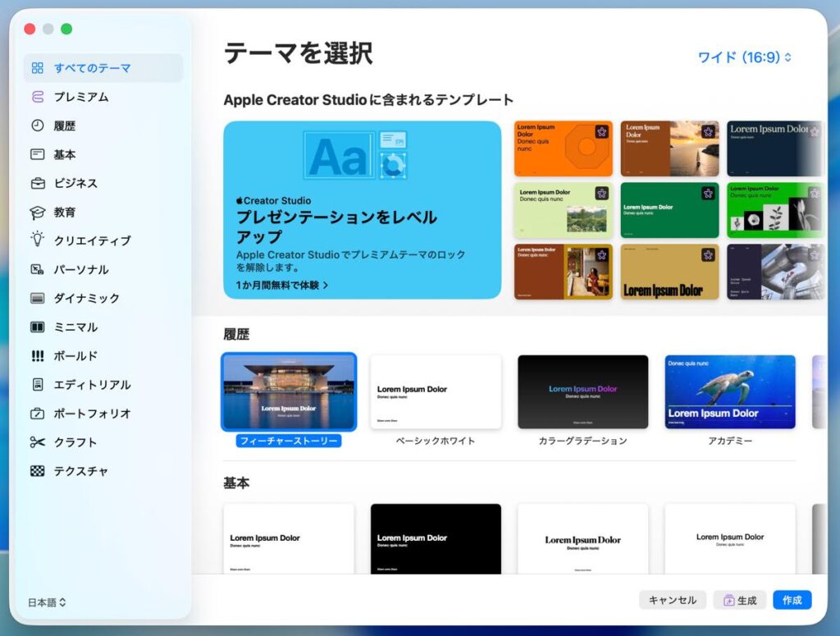Viewport: 840px width, 636px height.
Task: Select the serif white theme in 基本 section
Action: click(x=583, y=538)
